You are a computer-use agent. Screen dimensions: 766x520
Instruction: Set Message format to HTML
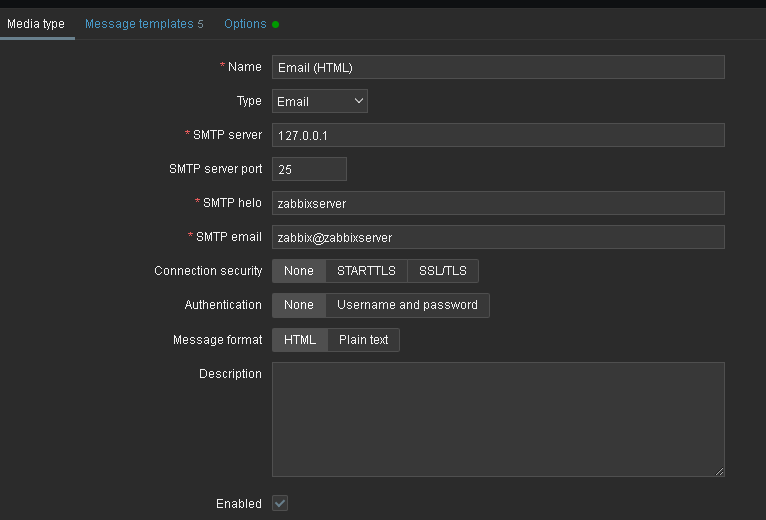coord(299,340)
